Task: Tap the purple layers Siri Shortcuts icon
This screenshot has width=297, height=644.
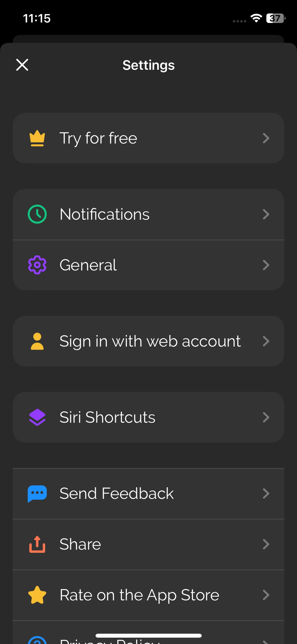Action: pyautogui.click(x=37, y=417)
